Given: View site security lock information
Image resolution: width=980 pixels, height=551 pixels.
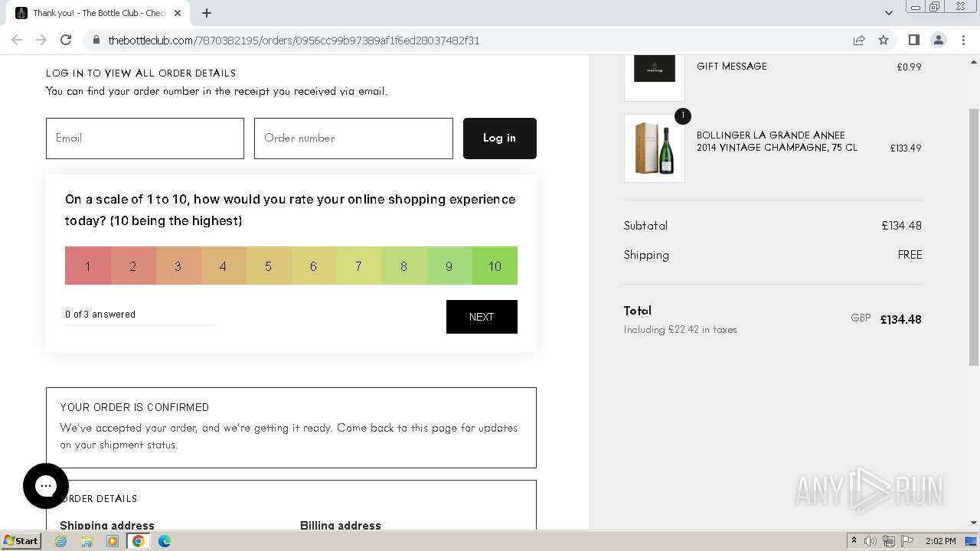Looking at the screenshot, I should pyautogui.click(x=96, y=40).
